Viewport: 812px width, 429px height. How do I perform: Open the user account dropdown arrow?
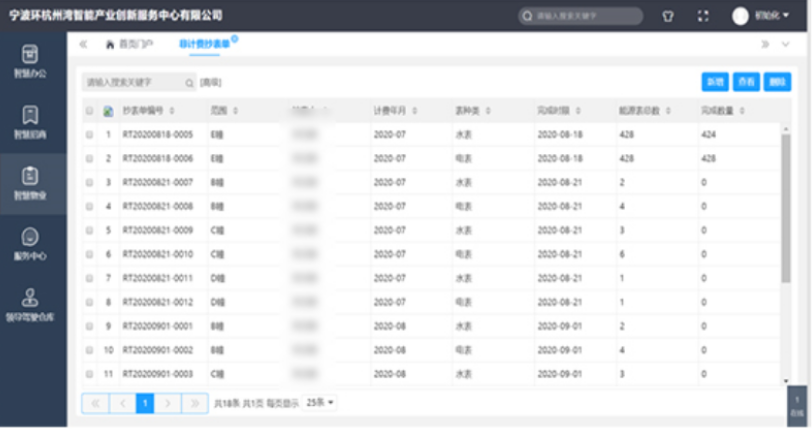coord(786,16)
